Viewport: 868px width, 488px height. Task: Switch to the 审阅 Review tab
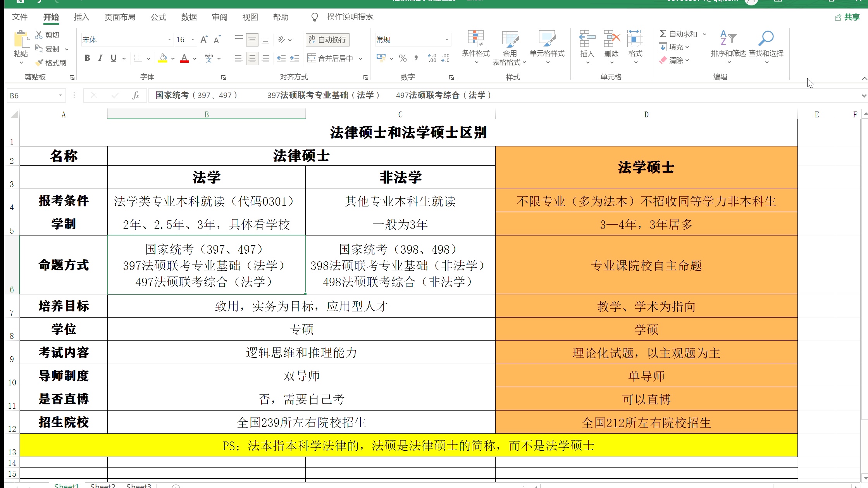pyautogui.click(x=220, y=17)
